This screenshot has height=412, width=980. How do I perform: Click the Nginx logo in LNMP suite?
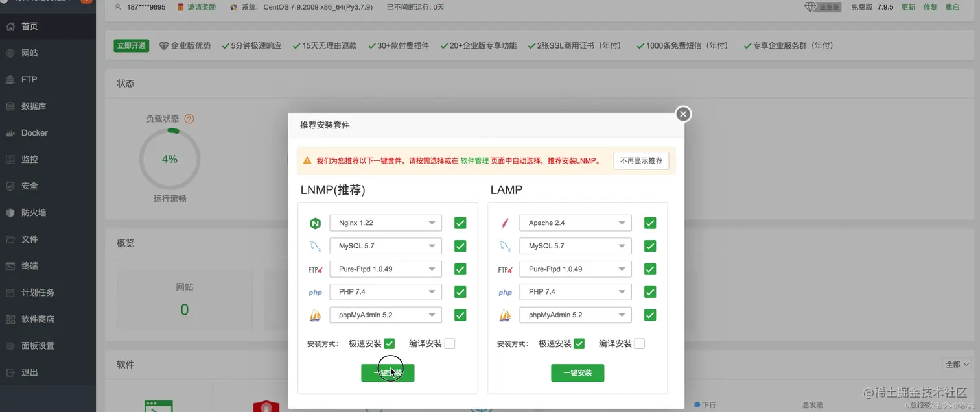click(315, 223)
